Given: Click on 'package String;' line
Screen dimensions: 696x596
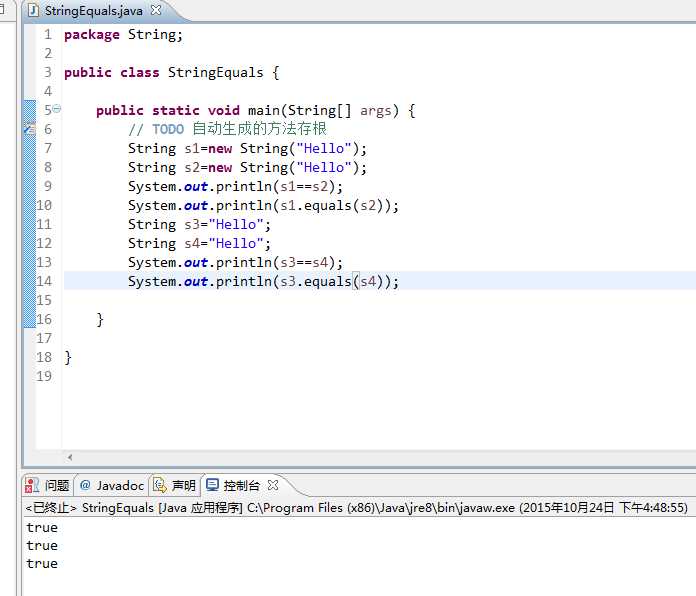Looking at the screenshot, I should (123, 35).
